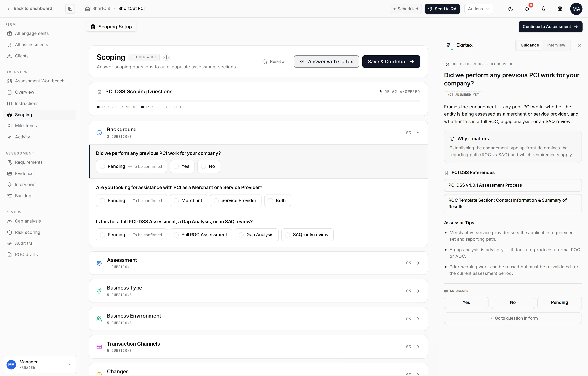Click the Business Environment people icon

99,319
